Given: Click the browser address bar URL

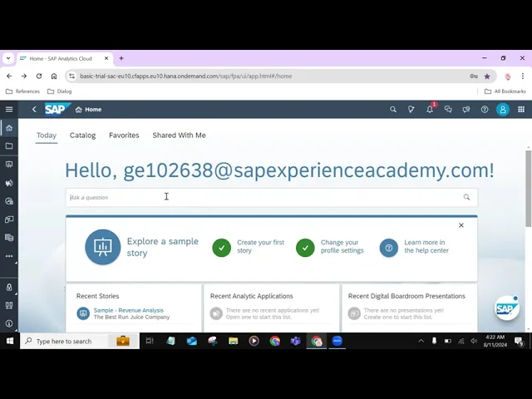Looking at the screenshot, I should tap(186, 76).
